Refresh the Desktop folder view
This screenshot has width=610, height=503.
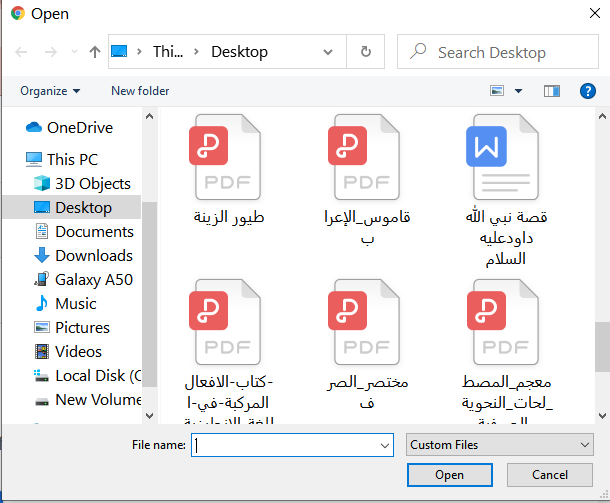pyautogui.click(x=365, y=51)
